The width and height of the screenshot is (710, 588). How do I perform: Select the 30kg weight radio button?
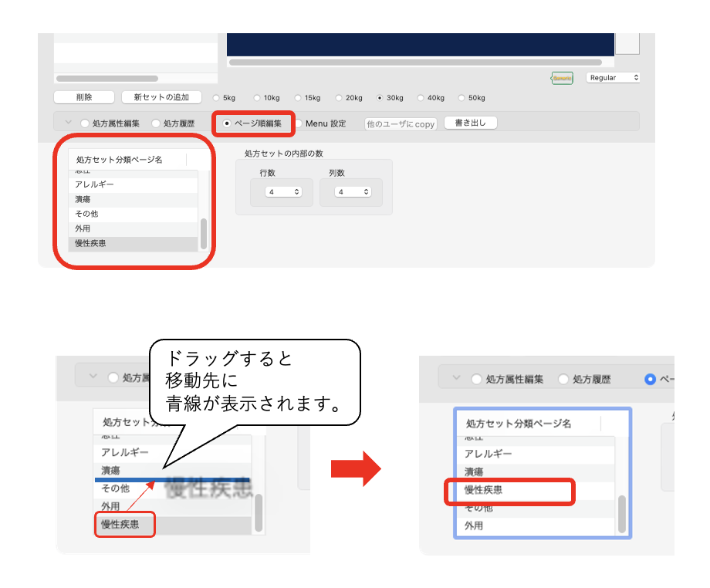(380, 98)
